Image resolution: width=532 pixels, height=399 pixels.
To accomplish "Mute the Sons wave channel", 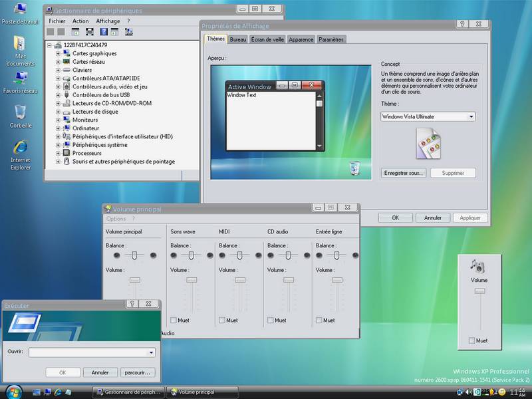I will click(x=174, y=321).
